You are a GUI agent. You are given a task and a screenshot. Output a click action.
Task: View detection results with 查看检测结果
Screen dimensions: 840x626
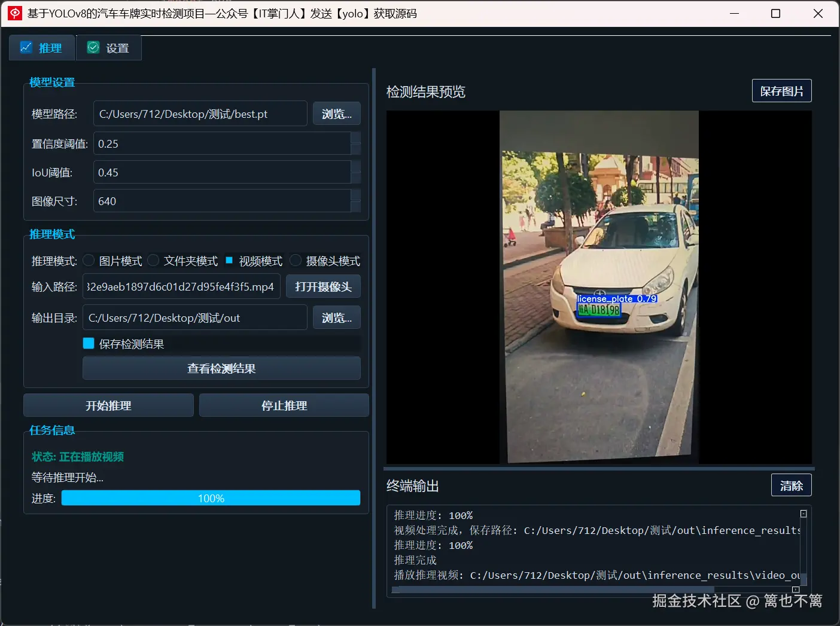click(x=221, y=368)
